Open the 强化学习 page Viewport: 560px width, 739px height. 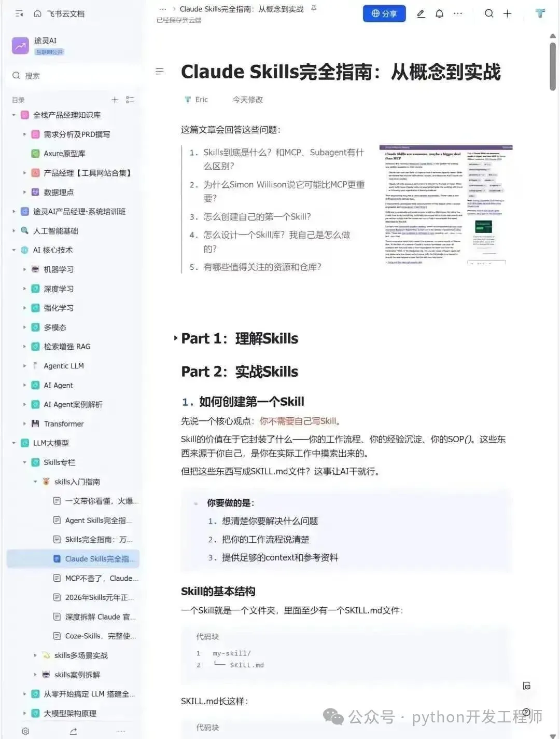[58, 308]
